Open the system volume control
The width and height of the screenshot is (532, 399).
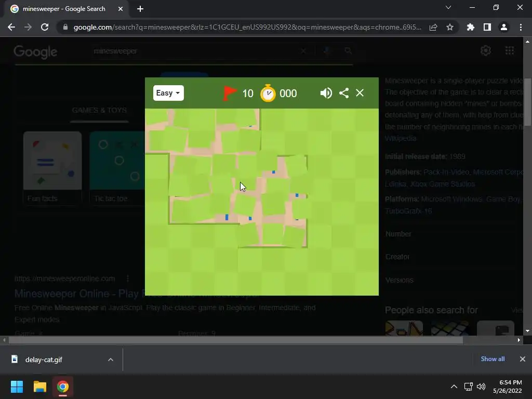[x=481, y=387]
